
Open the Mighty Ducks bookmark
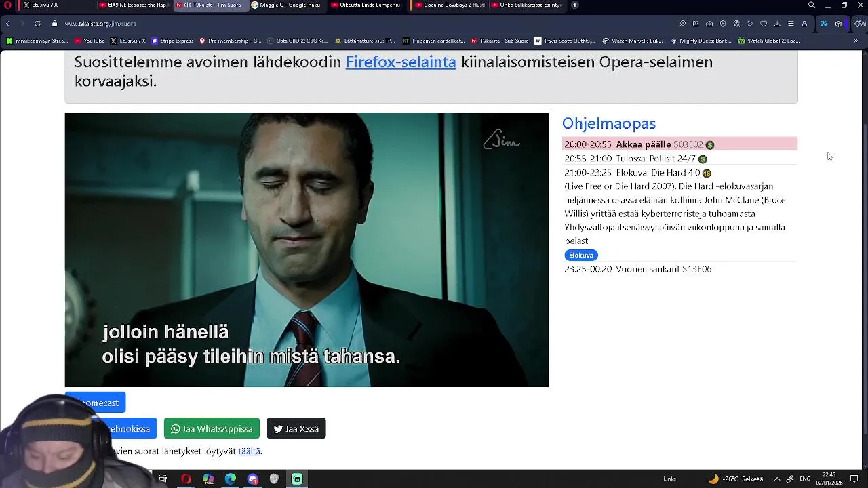coord(701,41)
